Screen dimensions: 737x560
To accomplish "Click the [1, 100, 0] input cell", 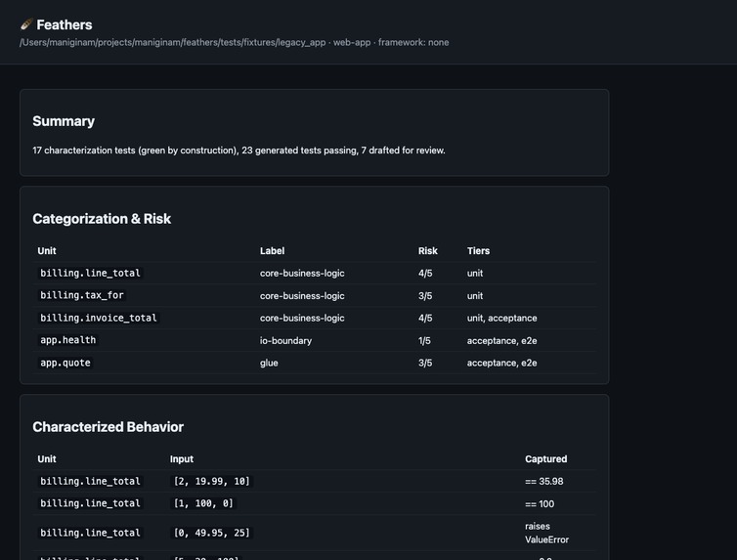I will tap(203, 503).
